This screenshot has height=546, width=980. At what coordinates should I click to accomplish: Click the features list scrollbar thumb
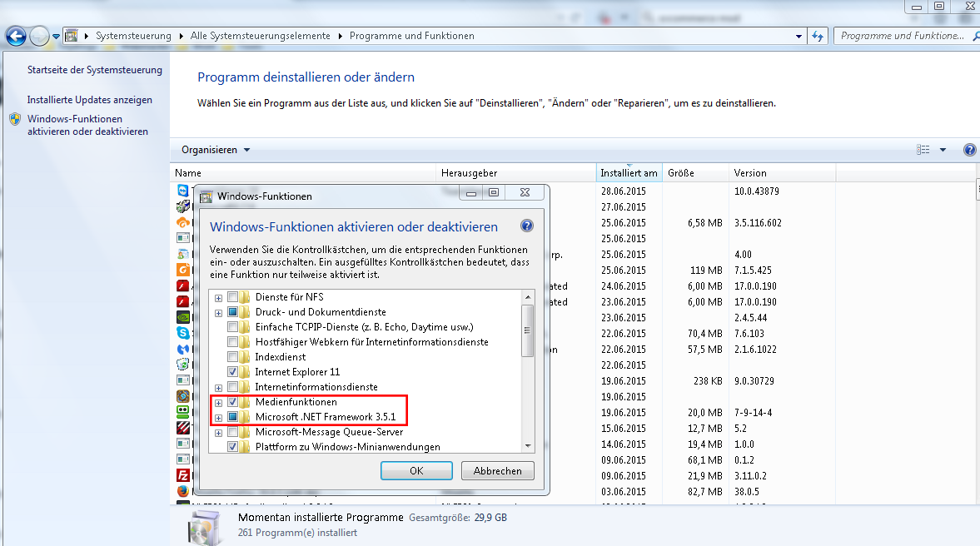pyautogui.click(x=528, y=330)
